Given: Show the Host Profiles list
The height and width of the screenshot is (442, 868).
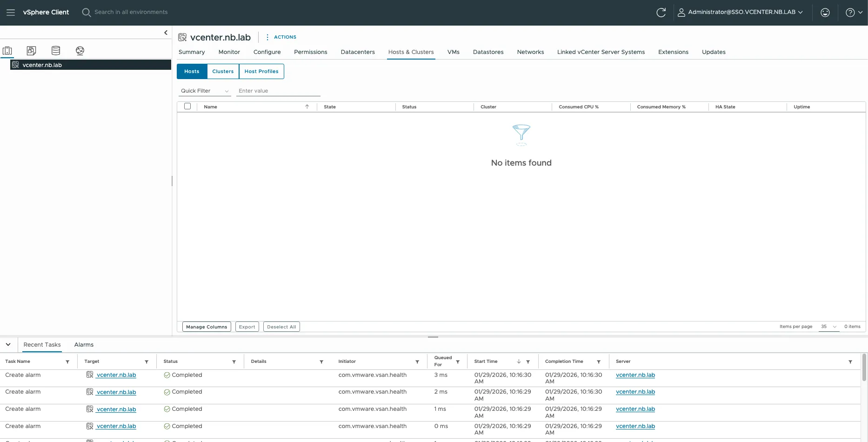Looking at the screenshot, I should coord(261,72).
